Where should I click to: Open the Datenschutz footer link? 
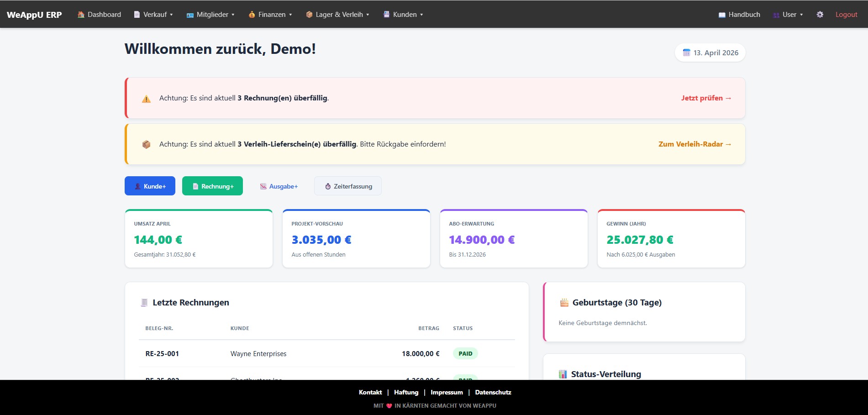click(493, 392)
